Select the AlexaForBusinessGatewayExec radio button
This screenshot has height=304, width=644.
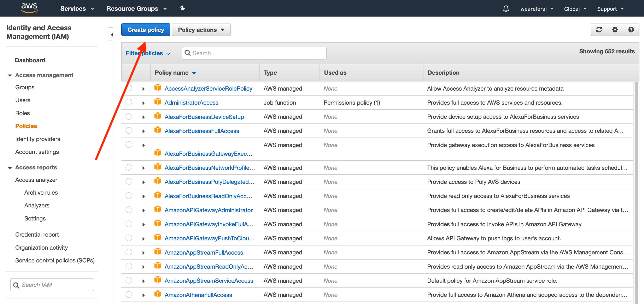(129, 145)
